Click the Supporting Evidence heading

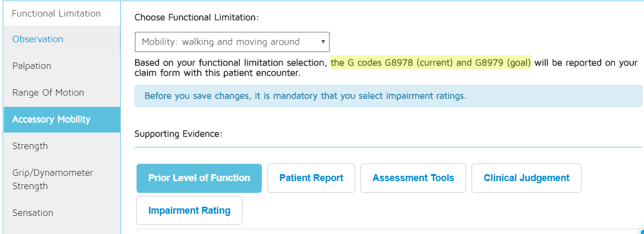tap(178, 134)
